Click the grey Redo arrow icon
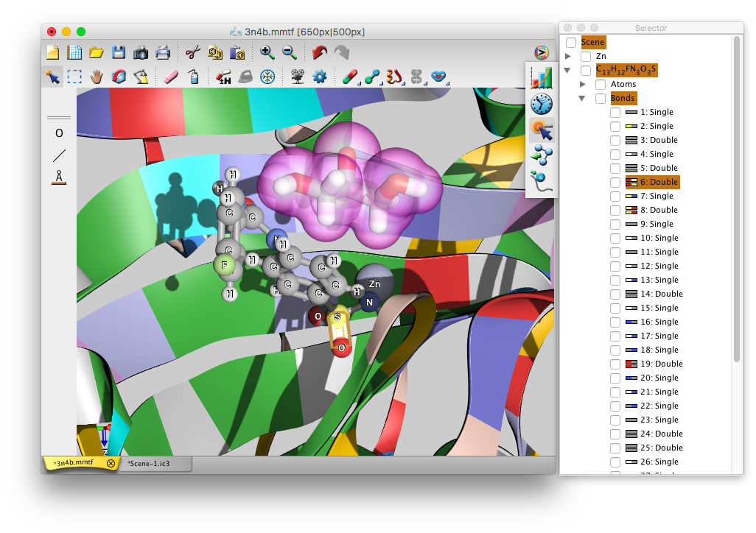This screenshot has height=533, width=756. point(341,52)
